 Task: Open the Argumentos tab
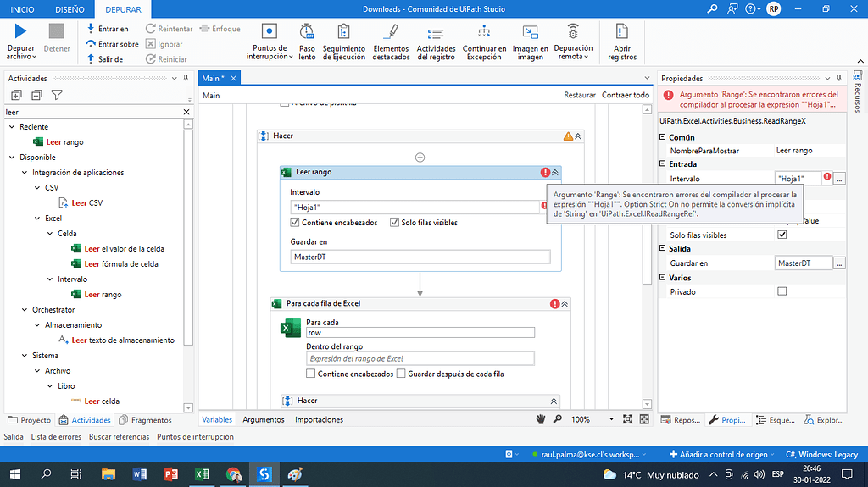coord(264,419)
